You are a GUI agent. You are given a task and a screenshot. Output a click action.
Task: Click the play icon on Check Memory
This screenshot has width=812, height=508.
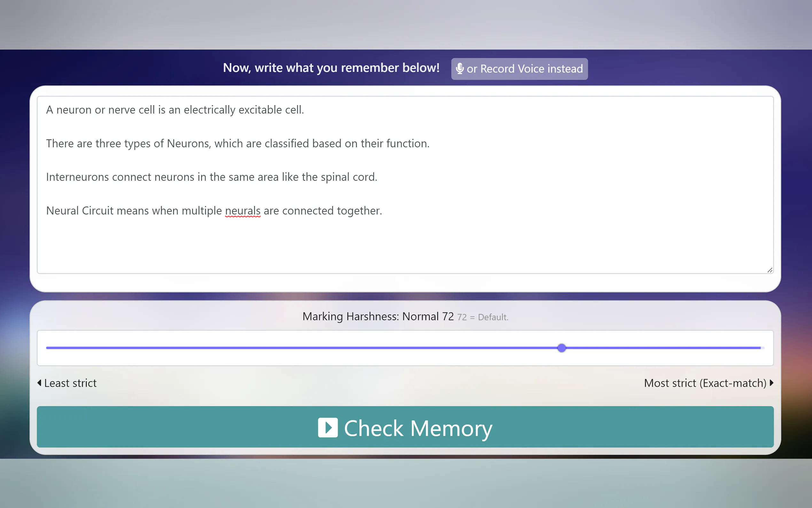click(328, 427)
